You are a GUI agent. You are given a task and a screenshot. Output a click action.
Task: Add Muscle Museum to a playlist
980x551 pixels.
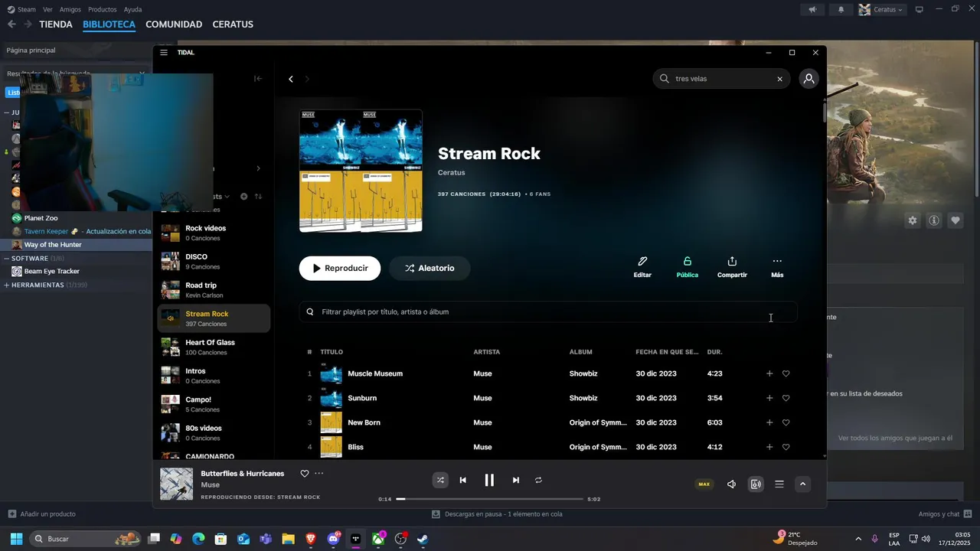pyautogui.click(x=769, y=373)
